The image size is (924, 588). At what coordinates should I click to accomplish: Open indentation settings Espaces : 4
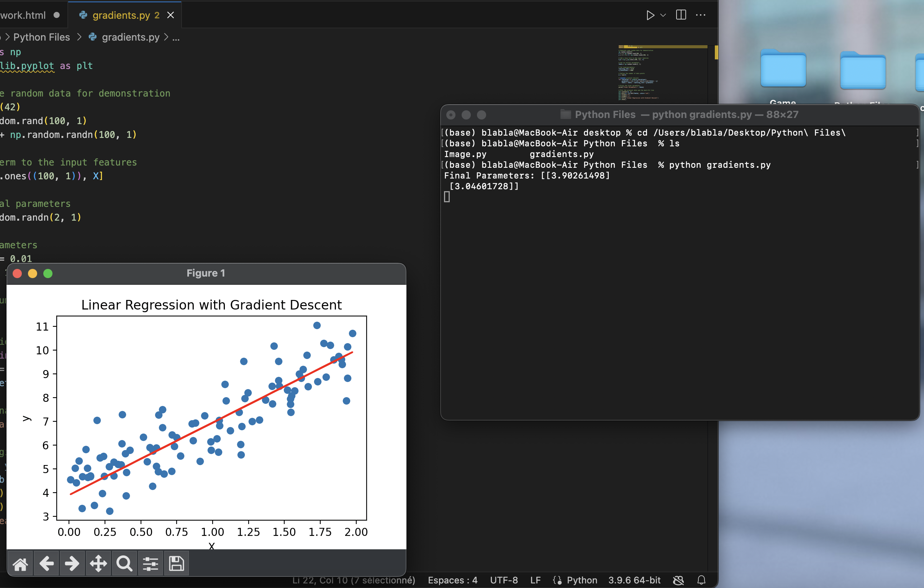coord(453,580)
